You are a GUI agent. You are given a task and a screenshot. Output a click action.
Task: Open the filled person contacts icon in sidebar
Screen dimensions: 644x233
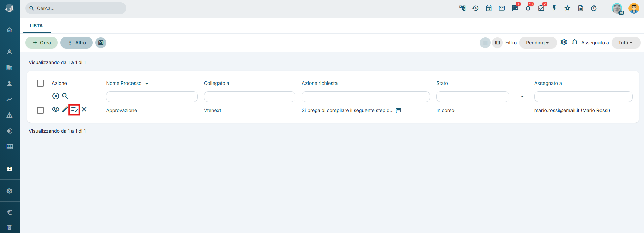(10, 84)
